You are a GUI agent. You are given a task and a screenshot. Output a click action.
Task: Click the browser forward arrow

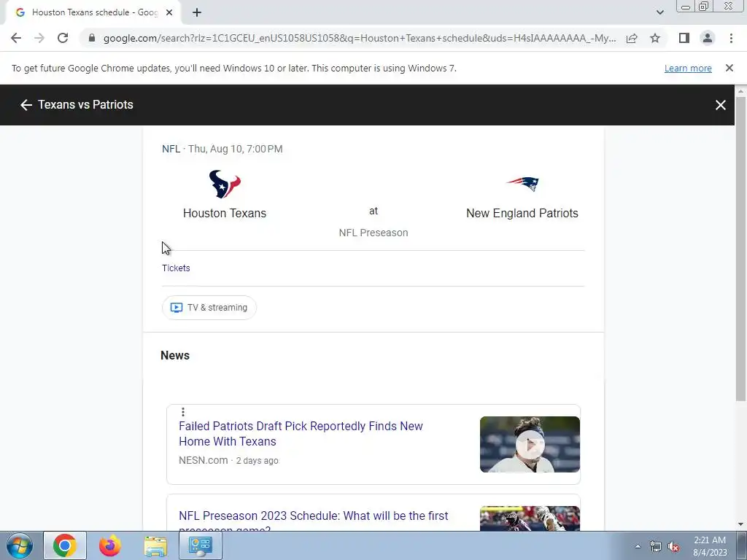[39, 38]
